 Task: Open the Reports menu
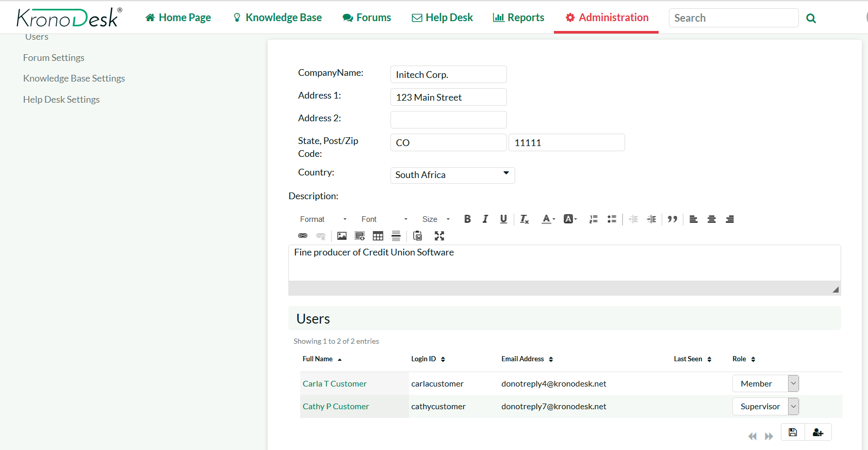tap(519, 18)
